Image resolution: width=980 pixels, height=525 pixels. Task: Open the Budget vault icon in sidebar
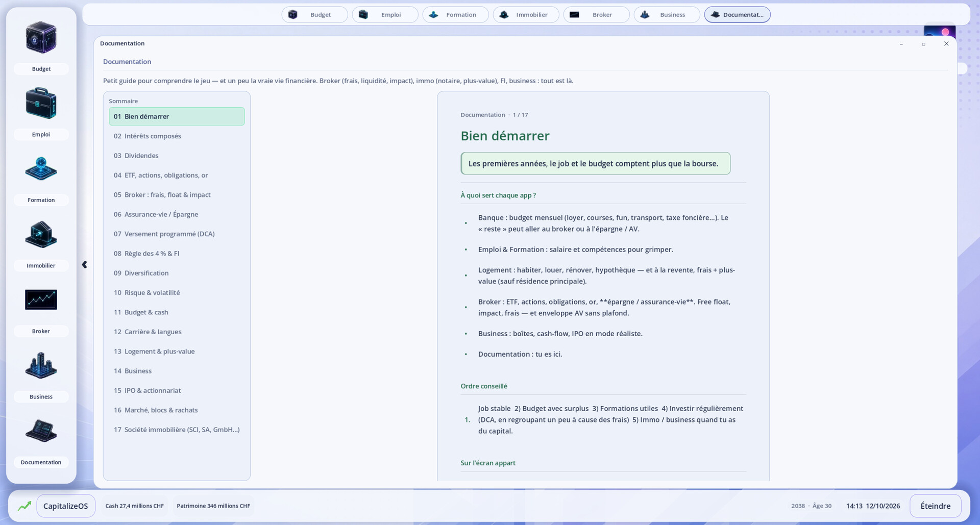point(41,38)
